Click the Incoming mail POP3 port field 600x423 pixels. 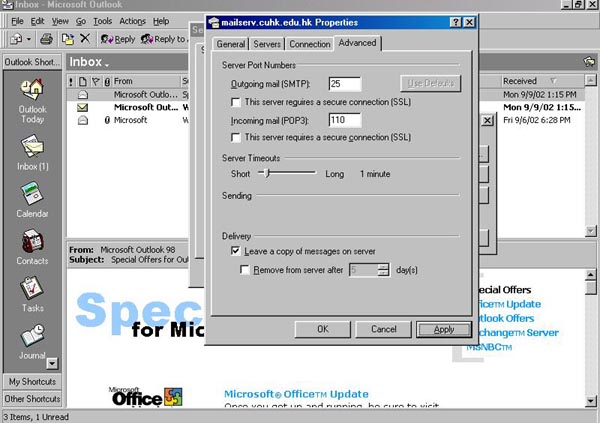(344, 120)
